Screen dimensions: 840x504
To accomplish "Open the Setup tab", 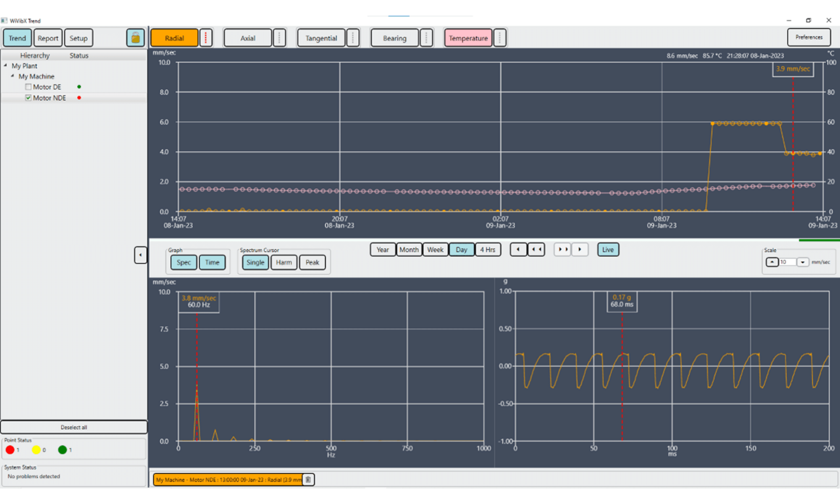I will (x=79, y=38).
